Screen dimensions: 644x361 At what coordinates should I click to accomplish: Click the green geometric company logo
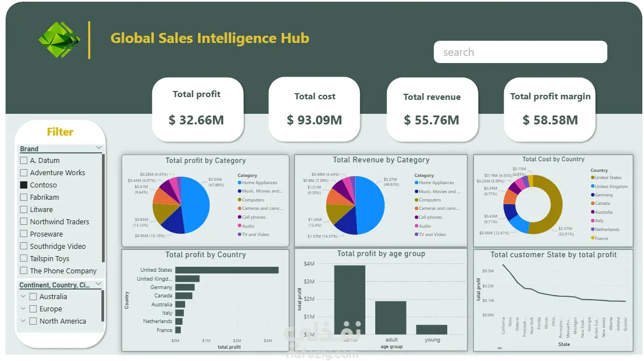tap(60, 40)
